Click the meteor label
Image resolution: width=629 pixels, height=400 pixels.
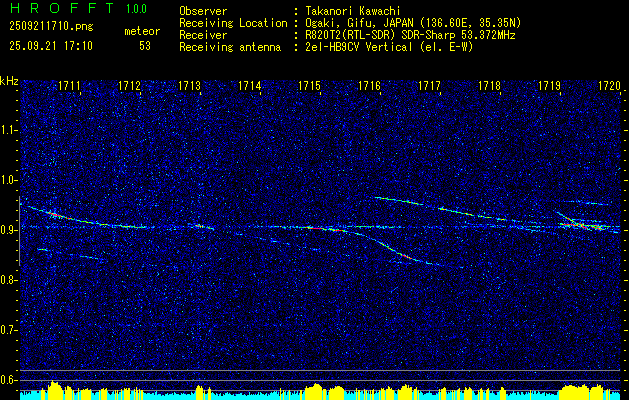[x=142, y=31]
